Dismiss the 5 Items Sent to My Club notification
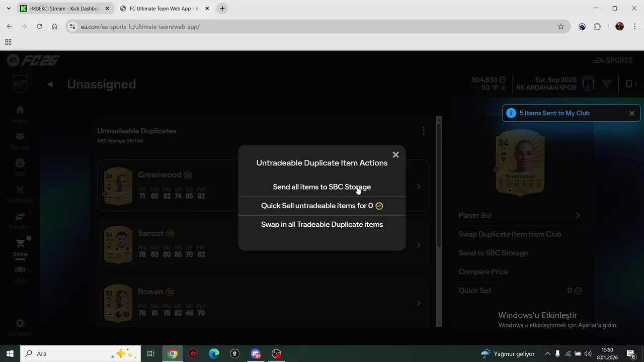This screenshot has height=362, width=644. coord(632,113)
